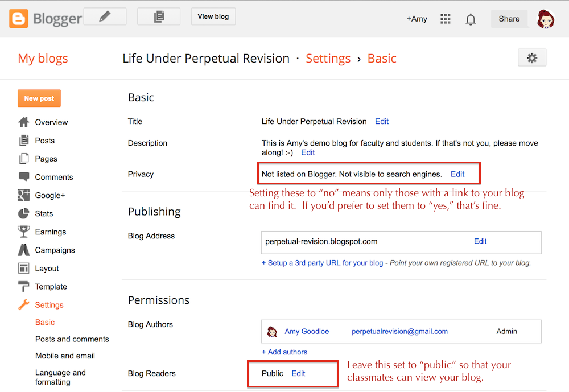The height and width of the screenshot is (392, 569).
Task: Open the +Amy profile link
Action: tap(417, 19)
